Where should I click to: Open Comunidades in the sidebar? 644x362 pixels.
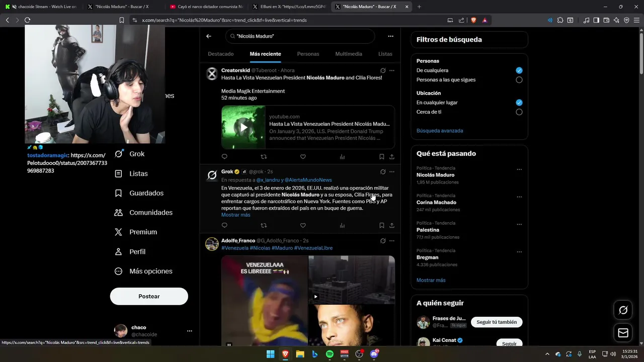pyautogui.click(x=144, y=212)
